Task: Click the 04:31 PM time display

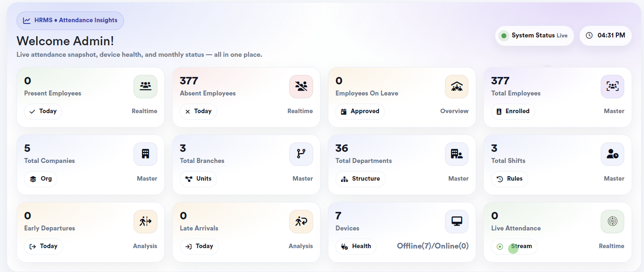Action: coord(605,35)
